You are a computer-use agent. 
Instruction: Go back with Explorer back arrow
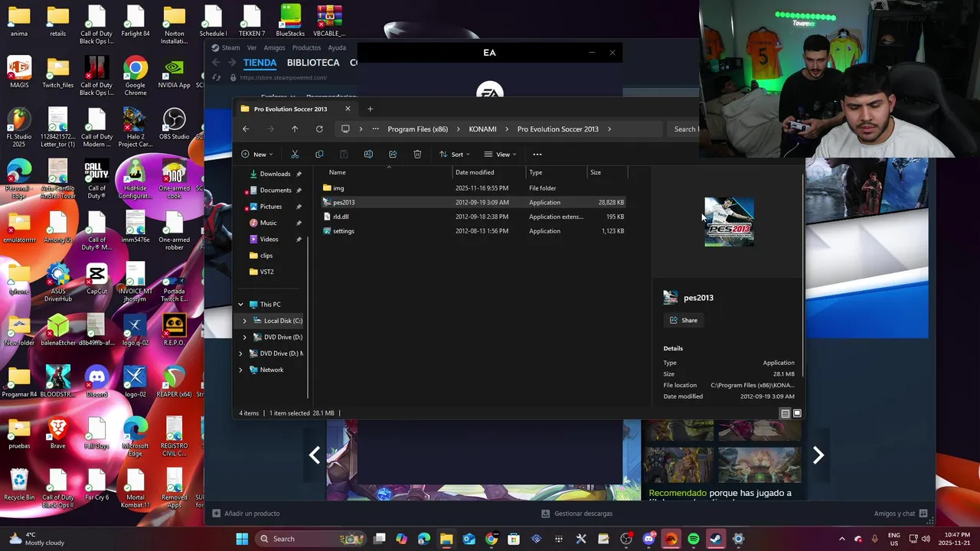tap(246, 129)
